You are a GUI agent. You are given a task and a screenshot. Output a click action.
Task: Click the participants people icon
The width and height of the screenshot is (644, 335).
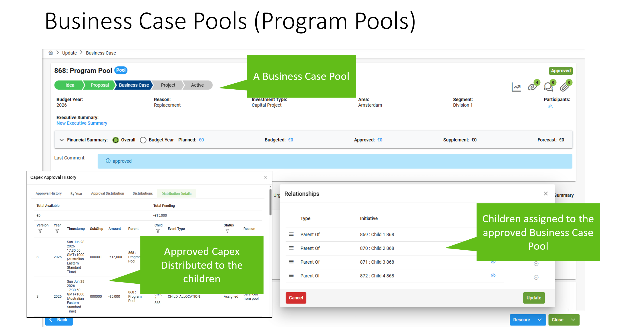click(550, 106)
